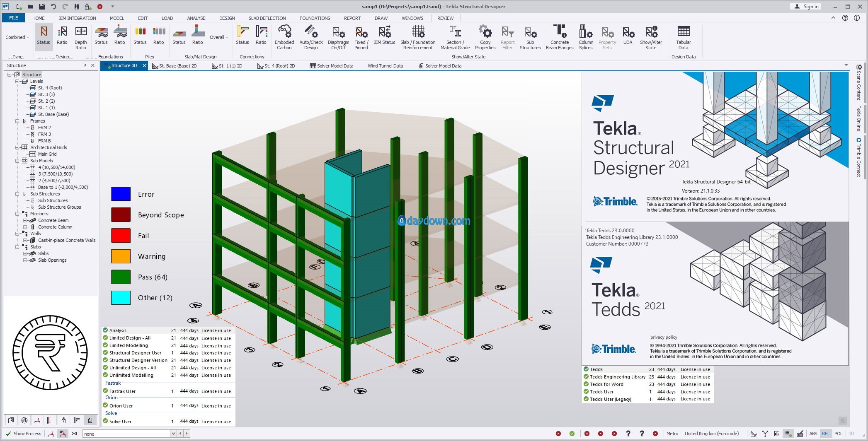Click the cyan Other (12) legend swatch
This screenshot has width=868, height=441.
121,298
